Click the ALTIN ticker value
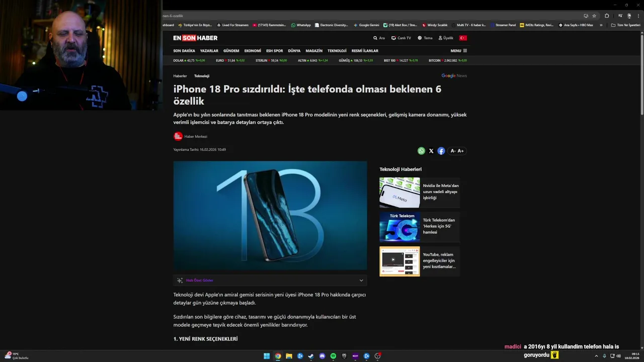 pyautogui.click(x=313, y=60)
